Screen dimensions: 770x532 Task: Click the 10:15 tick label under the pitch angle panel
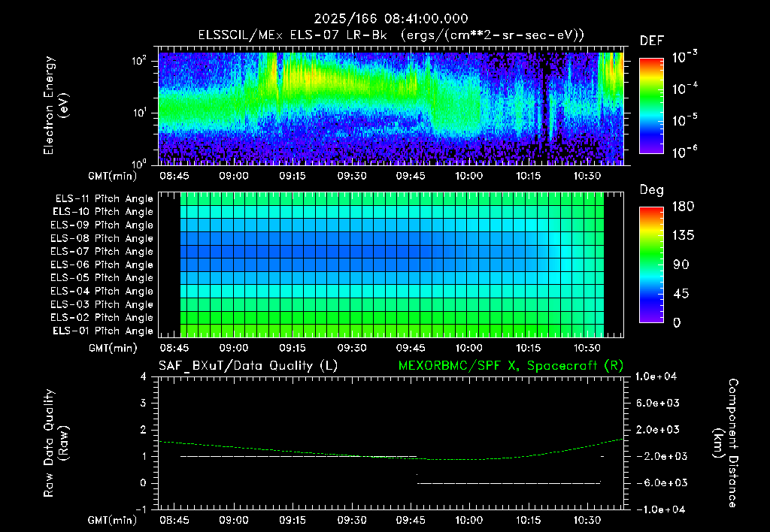(528, 348)
